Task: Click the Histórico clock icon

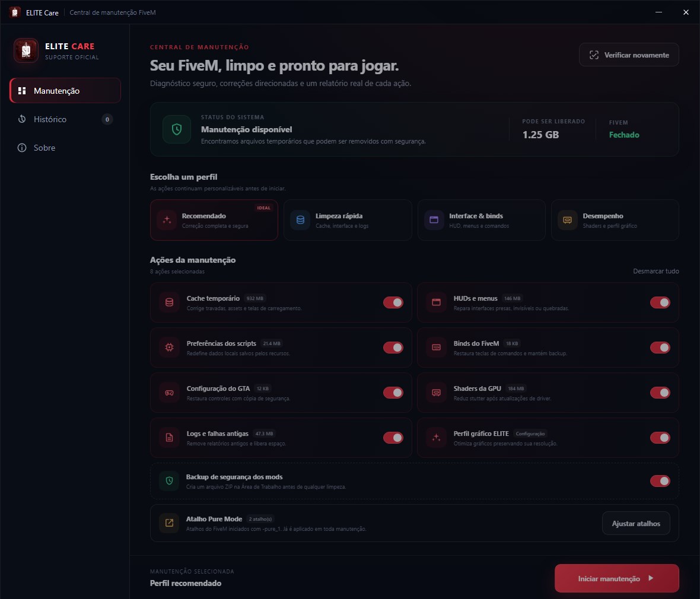Action: coord(22,119)
